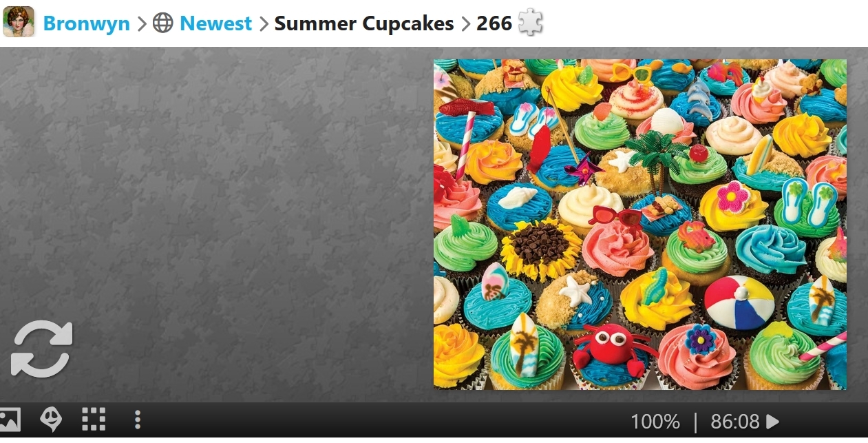Toggle the ghost image icon
The width and height of the screenshot is (868, 443).
click(51, 419)
